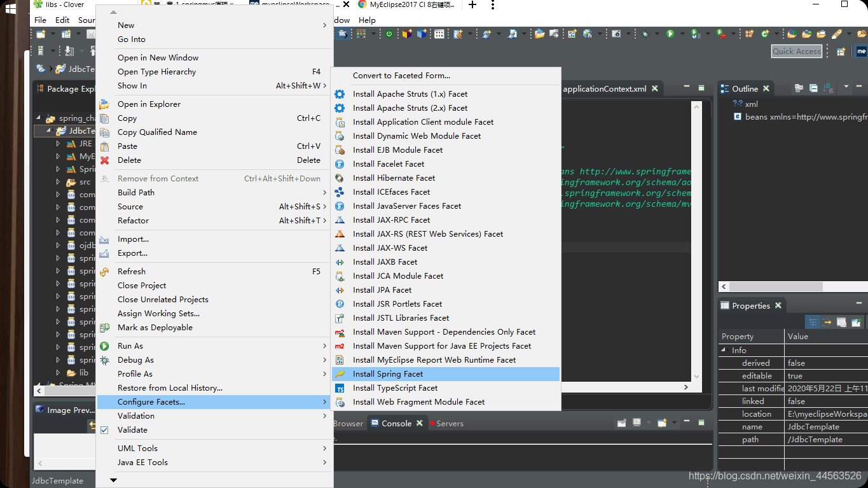Choose Close Project
The height and width of the screenshot is (488, 868).
point(215,286)
